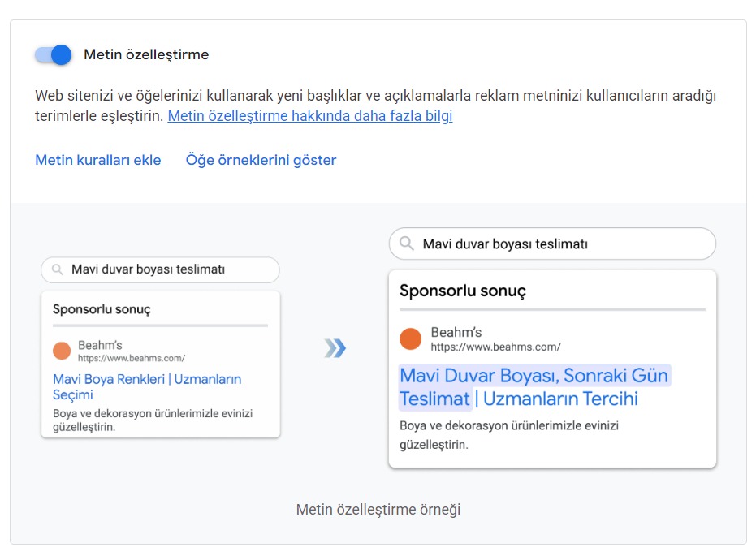Toggle the Metin özelleştirme switch off

coord(53,54)
